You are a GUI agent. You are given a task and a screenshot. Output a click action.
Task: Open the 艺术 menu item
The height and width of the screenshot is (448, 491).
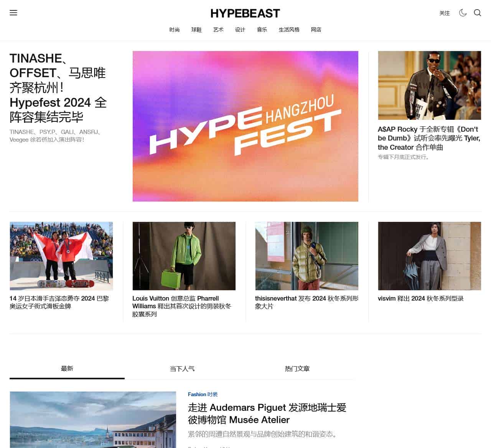218,30
